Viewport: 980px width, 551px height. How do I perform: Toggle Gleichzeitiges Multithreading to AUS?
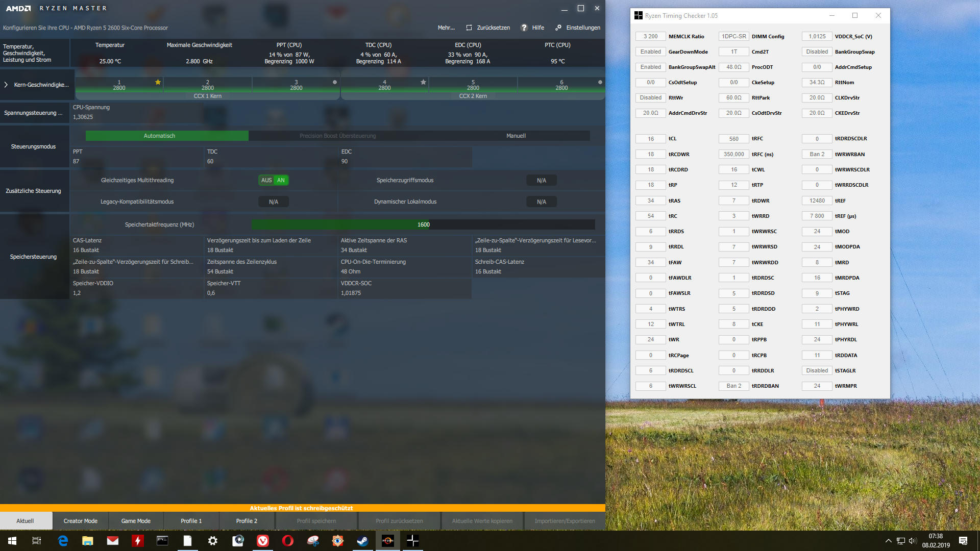[266, 180]
